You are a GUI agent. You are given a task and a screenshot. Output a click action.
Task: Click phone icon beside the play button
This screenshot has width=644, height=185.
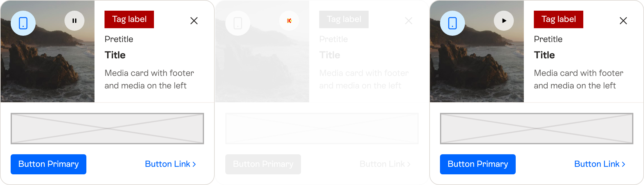452,23
